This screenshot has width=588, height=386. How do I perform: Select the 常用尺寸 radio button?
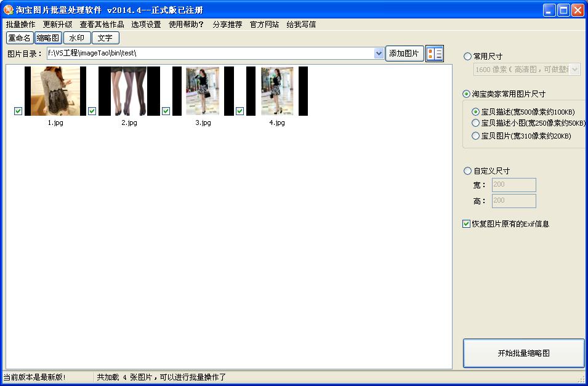467,56
